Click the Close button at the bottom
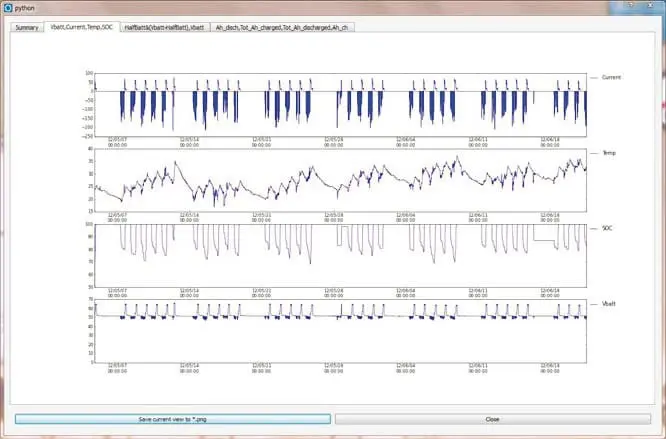 [x=493, y=419]
